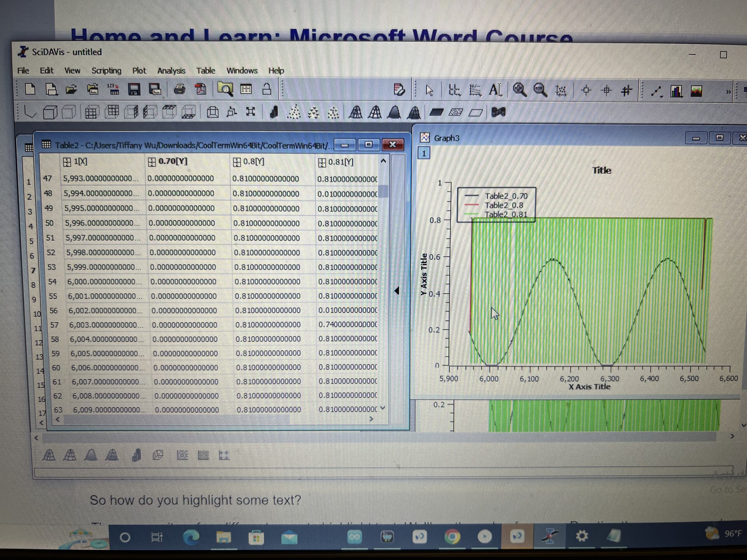747x560 pixels.
Task: Click the padlock icon in the toolbar
Action: pyautogui.click(x=267, y=90)
